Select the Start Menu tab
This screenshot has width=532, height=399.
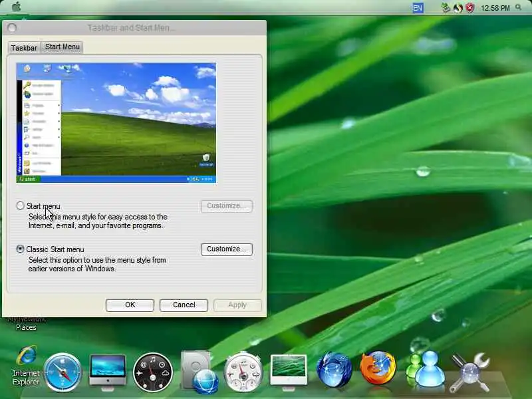pos(63,47)
